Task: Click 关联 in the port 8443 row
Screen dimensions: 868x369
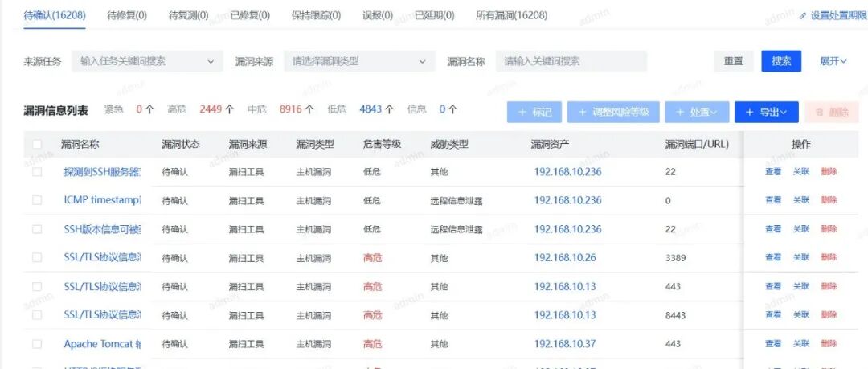Action: point(801,314)
